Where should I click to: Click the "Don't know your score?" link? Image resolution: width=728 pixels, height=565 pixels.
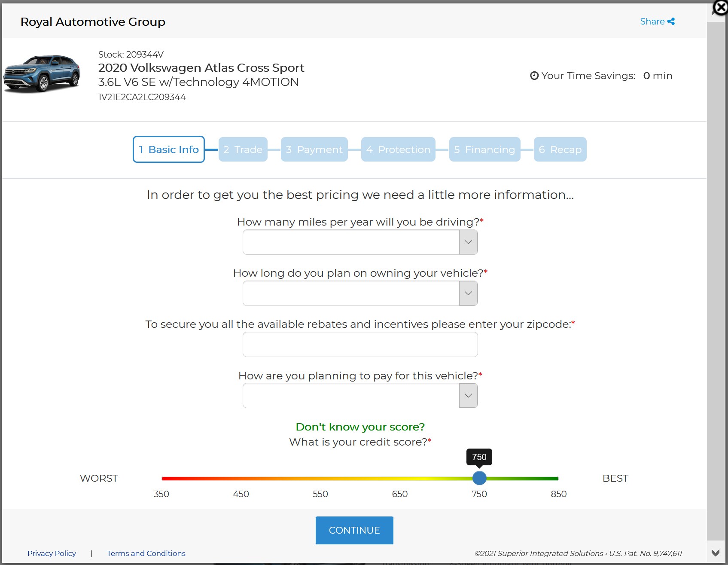coord(360,427)
